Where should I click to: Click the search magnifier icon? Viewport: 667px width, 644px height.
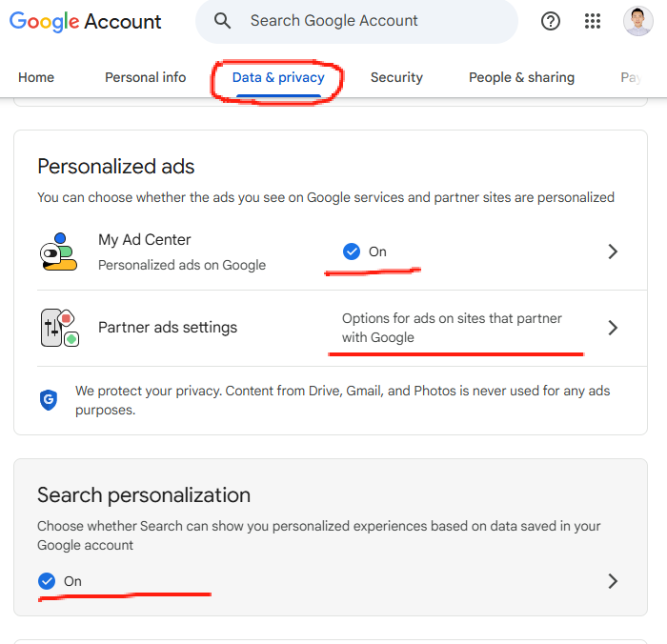coord(222,21)
